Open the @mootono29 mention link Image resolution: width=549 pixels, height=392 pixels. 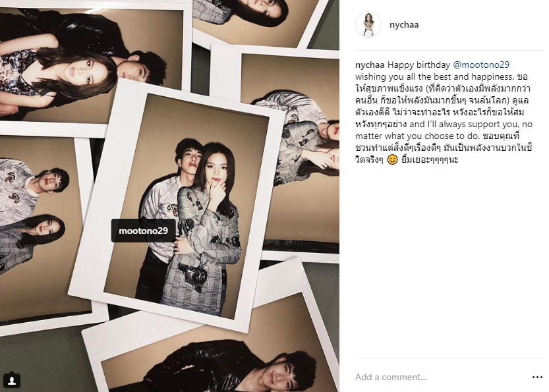click(x=481, y=65)
